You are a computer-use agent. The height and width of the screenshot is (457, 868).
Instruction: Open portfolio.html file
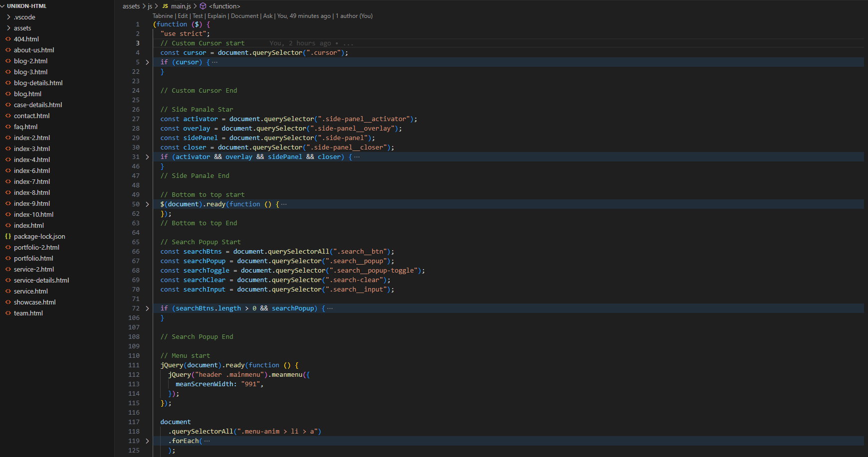click(x=33, y=258)
